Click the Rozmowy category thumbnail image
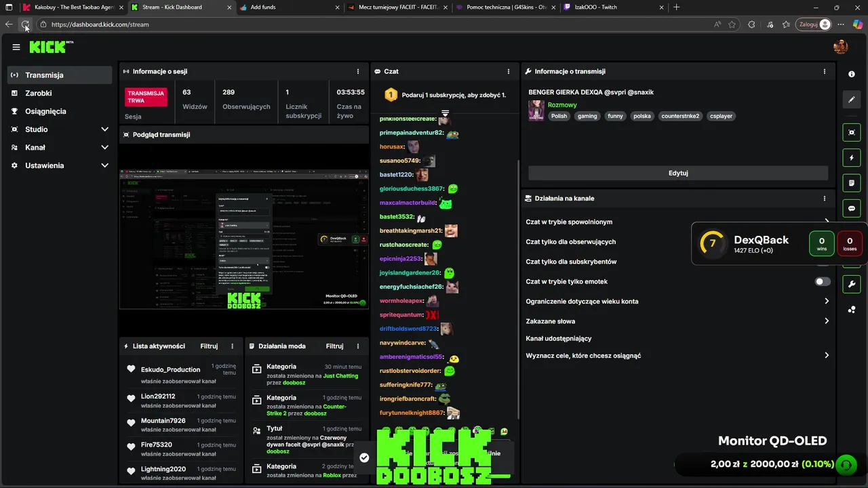Image resolution: width=868 pixels, height=488 pixels. pos(536,110)
